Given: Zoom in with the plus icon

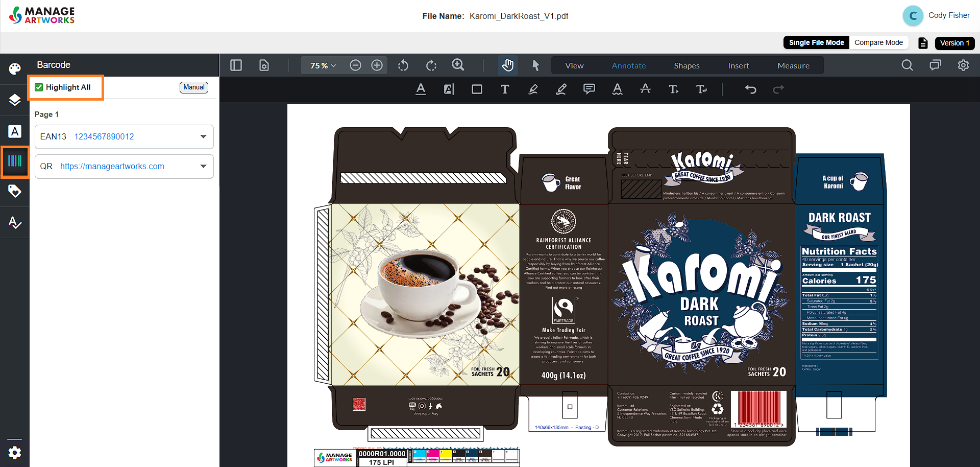Looking at the screenshot, I should tap(377, 65).
